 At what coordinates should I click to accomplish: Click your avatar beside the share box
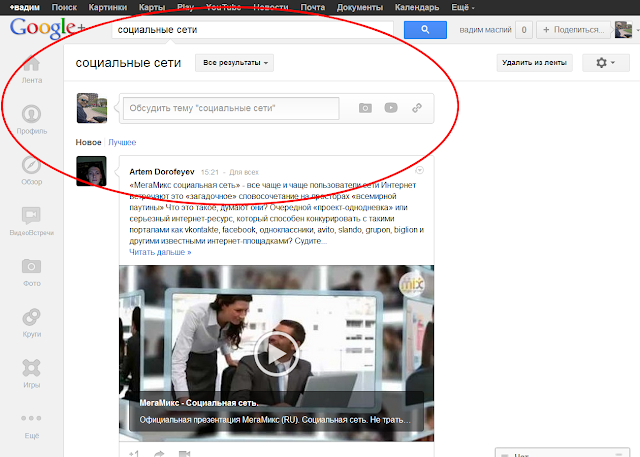pos(92,108)
